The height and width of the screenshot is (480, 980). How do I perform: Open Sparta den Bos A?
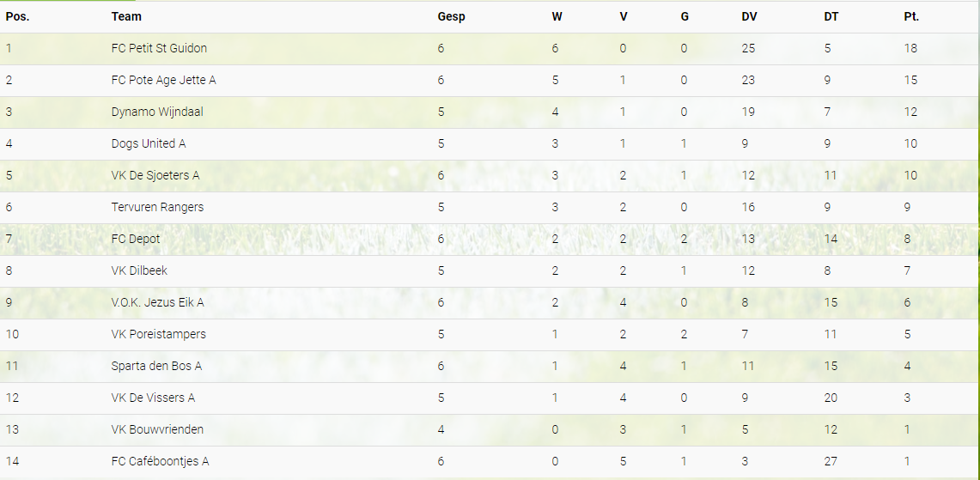[x=156, y=367]
